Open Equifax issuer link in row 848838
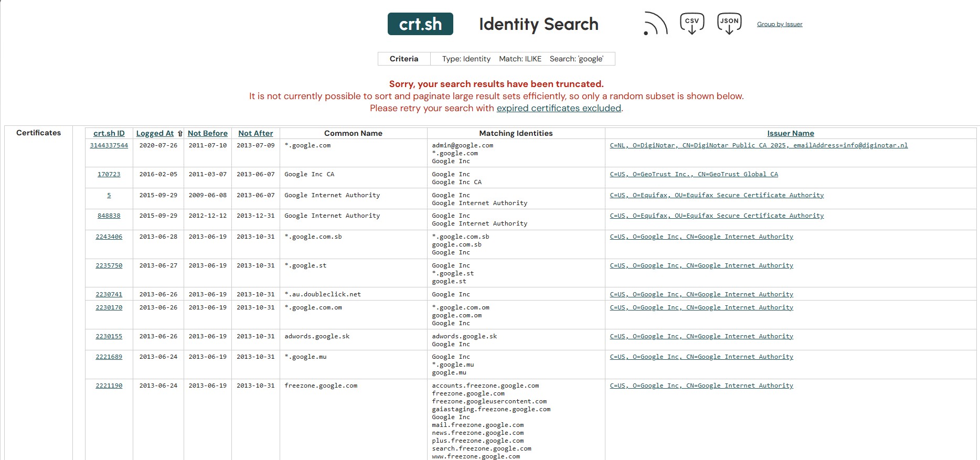The width and height of the screenshot is (980, 460). pyautogui.click(x=717, y=216)
